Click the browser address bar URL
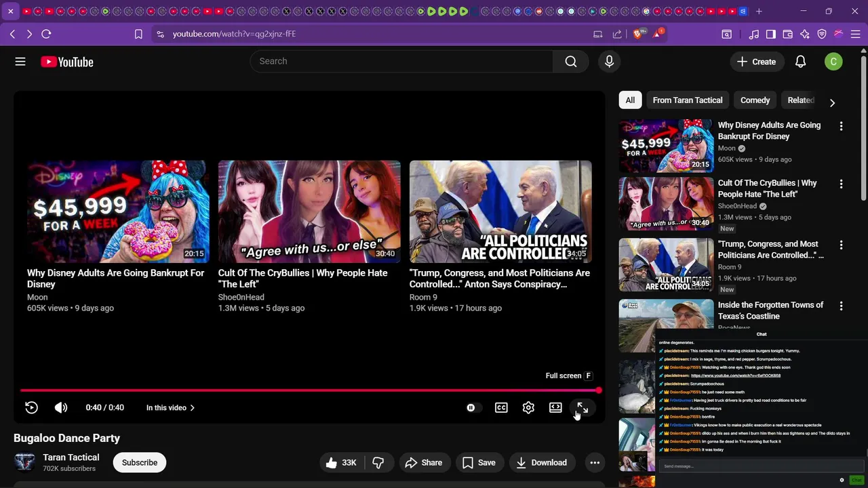The image size is (868, 488). pyautogui.click(x=234, y=34)
